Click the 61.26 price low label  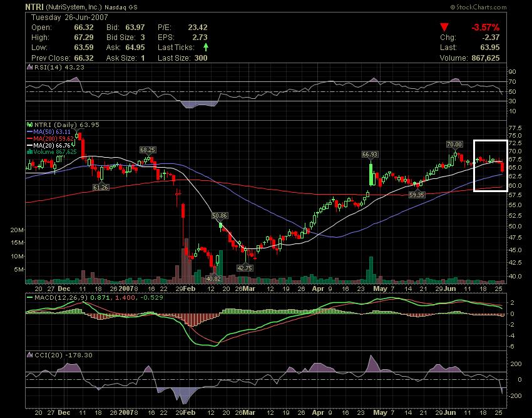[x=100, y=187]
